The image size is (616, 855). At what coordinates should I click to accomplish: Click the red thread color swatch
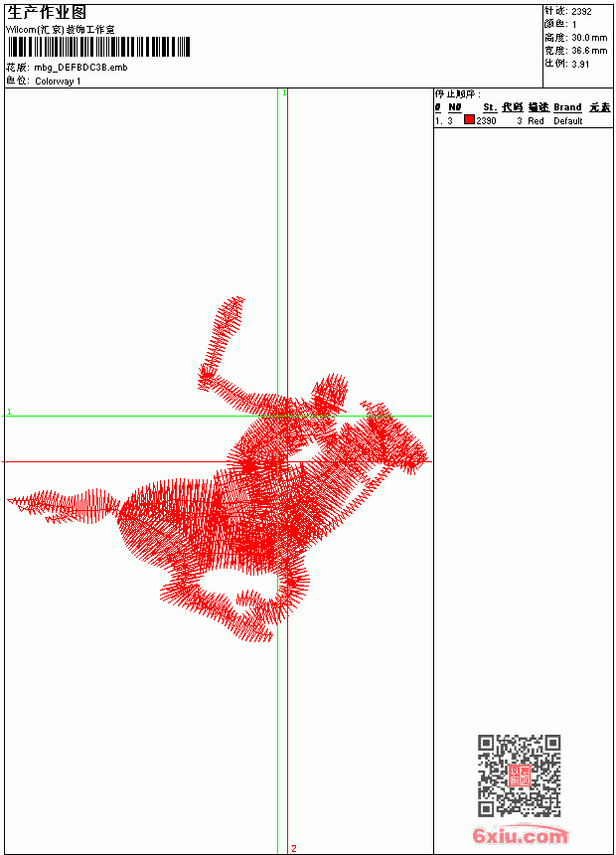pos(469,120)
